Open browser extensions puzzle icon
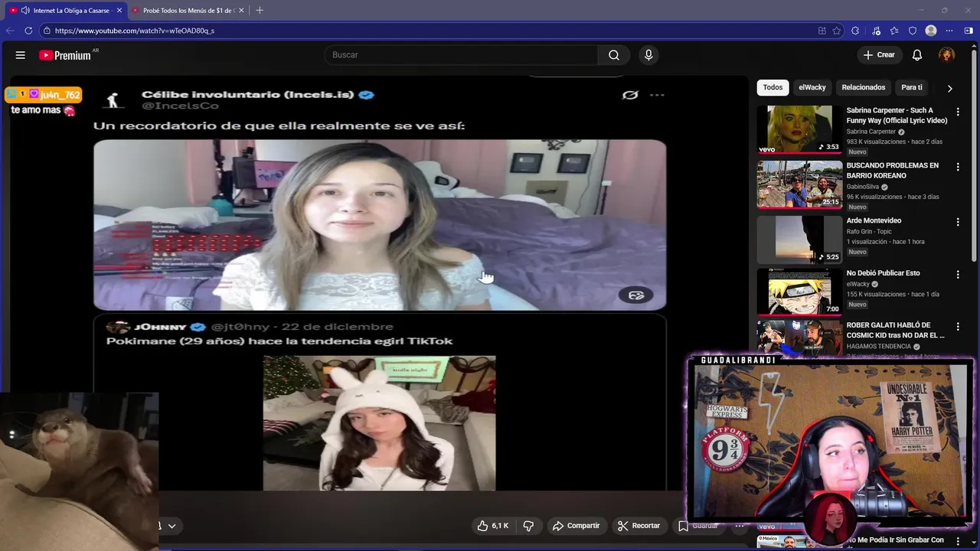This screenshot has height=551, width=980. (855, 31)
